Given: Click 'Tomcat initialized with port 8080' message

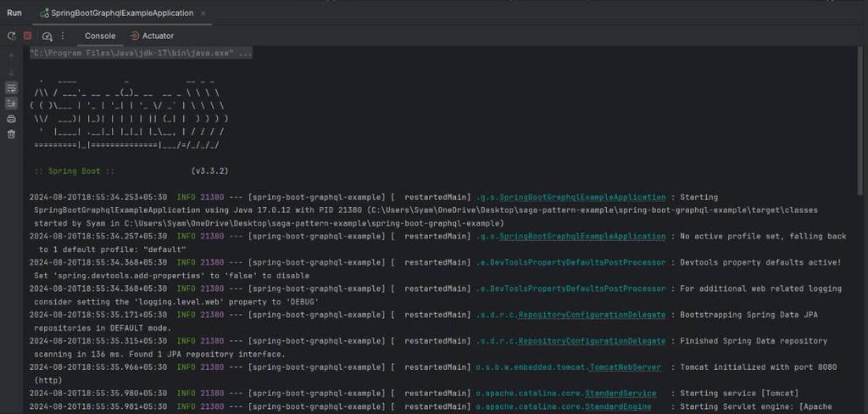Looking at the screenshot, I should coord(759,366).
